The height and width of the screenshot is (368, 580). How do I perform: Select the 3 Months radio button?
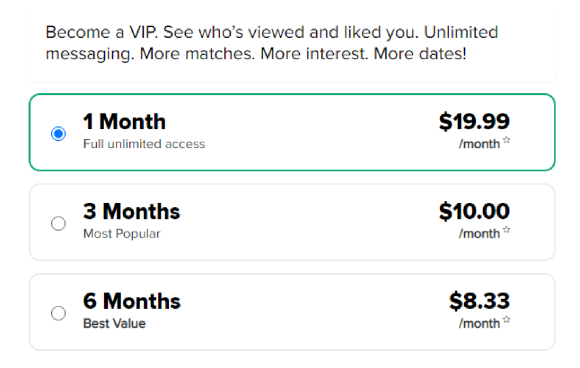pos(58,223)
